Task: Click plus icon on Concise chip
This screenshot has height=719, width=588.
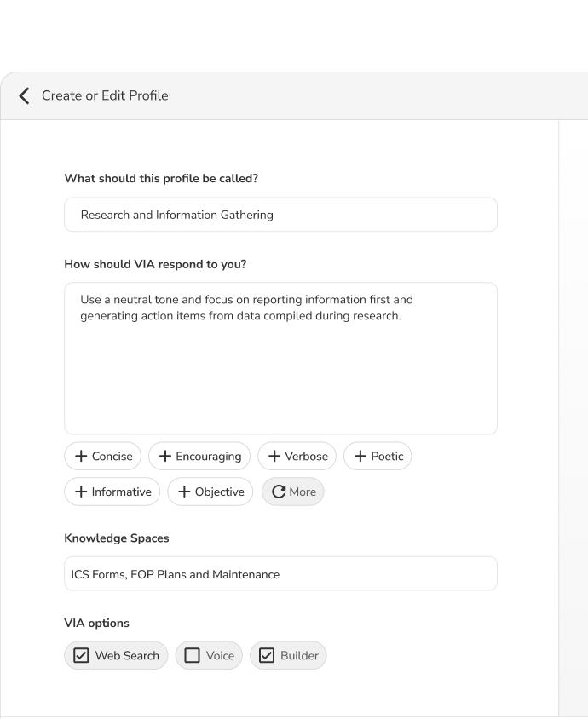Action: tap(81, 457)
